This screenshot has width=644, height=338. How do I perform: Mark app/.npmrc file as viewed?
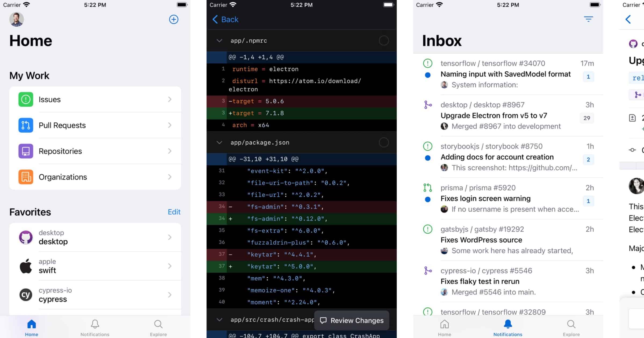(384, 41)
